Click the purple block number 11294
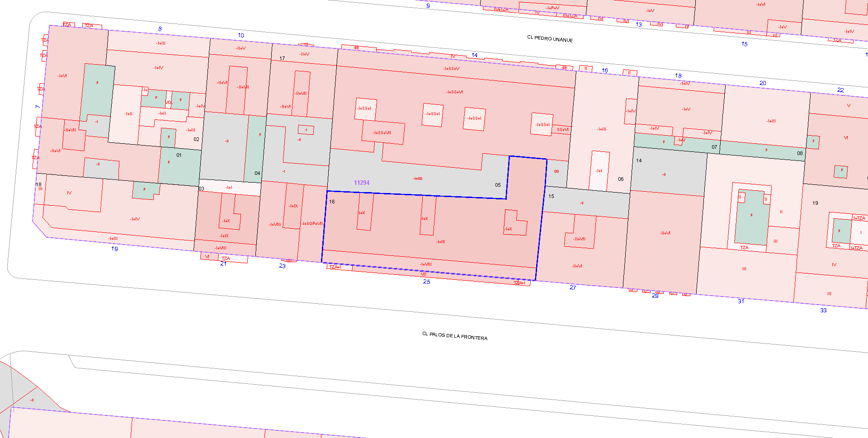The image size is (868, 438). click(x=361, y=183)
